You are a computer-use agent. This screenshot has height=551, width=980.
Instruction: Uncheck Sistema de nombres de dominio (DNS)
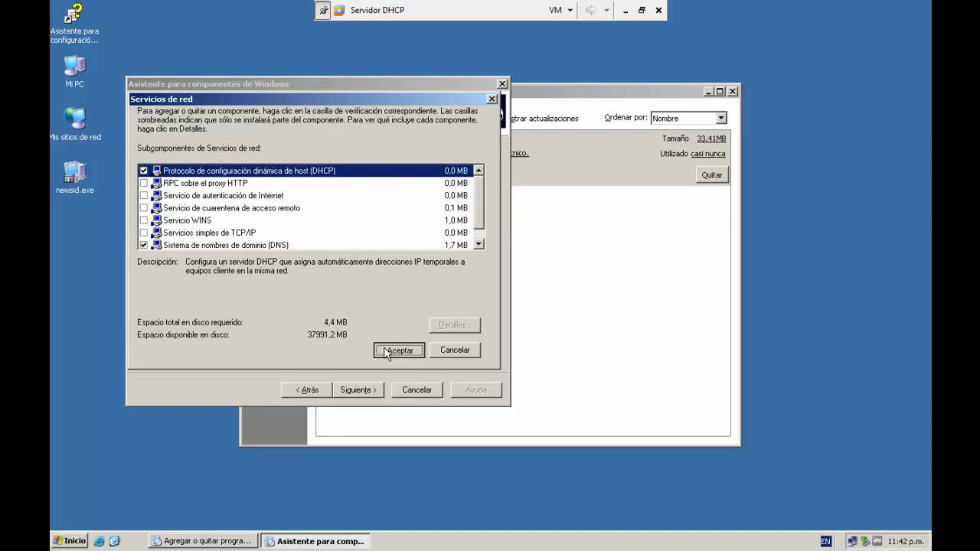(143, 245)
